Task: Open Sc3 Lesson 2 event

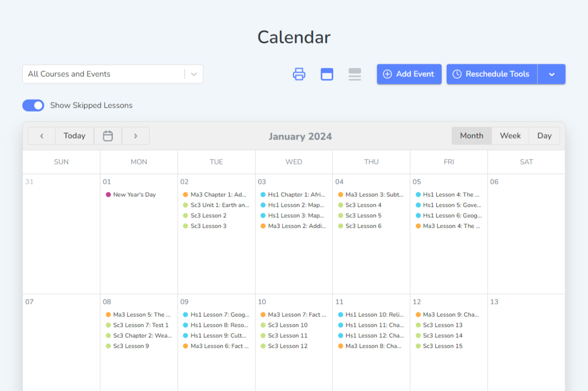Action: (205, 216)
